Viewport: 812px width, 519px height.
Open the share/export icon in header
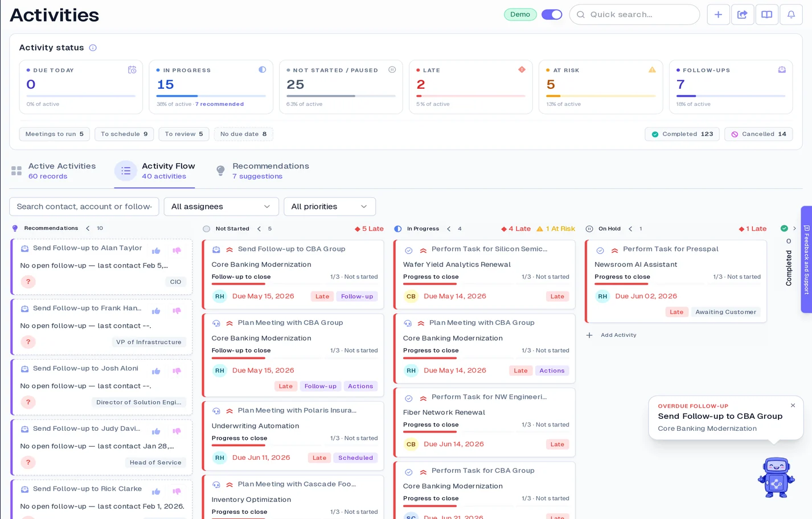pyautogui.click(x=743, y=15)
